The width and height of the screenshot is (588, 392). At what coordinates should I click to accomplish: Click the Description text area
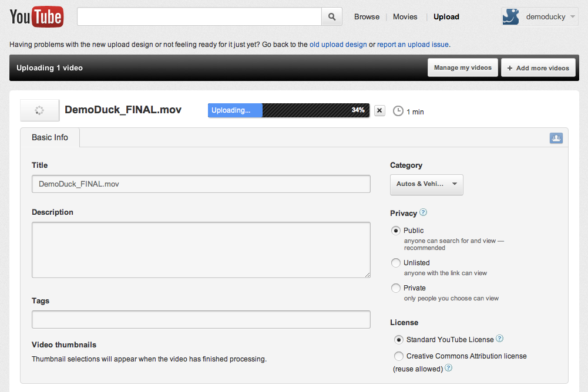(201, 250)
